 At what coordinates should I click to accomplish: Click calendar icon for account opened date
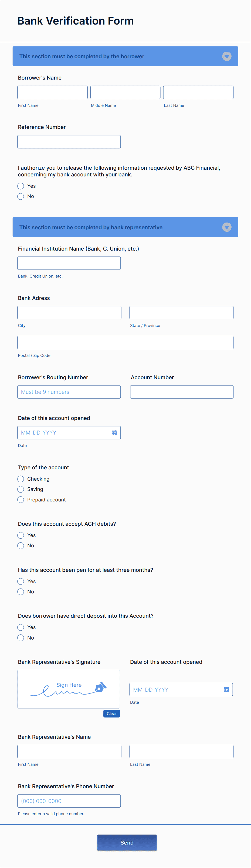[114, 433]
